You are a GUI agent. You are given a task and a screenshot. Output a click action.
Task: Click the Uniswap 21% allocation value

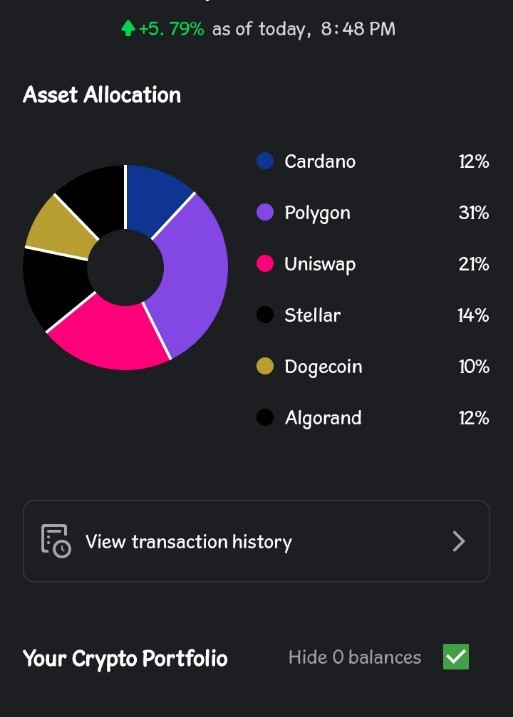474,264
